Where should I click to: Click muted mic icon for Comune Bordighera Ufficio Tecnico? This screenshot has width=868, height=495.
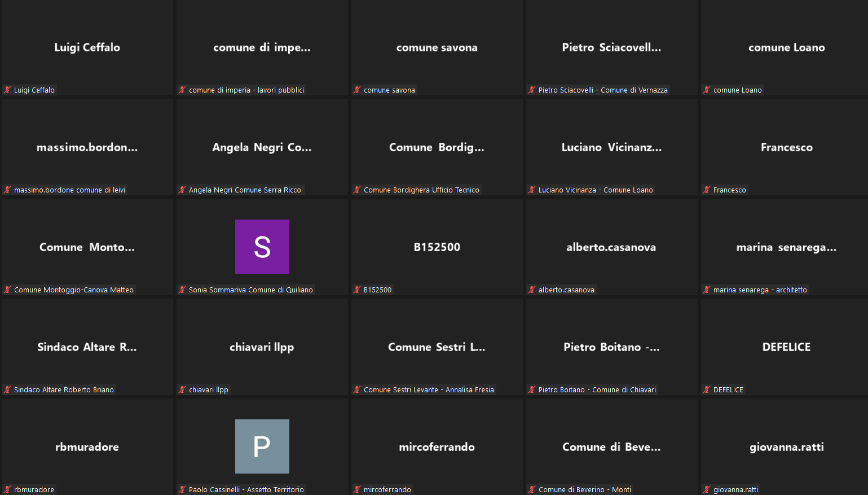[357, 190]
